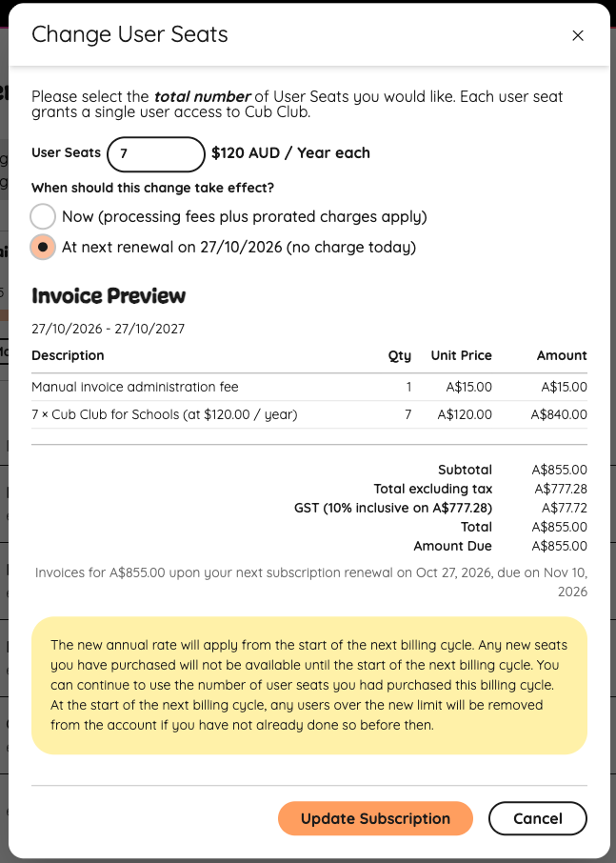Image resolution: width=616 pixels, height=863 pixels.
Task: Click the Invoice Preview heading
Action: (x=108, y=296)
